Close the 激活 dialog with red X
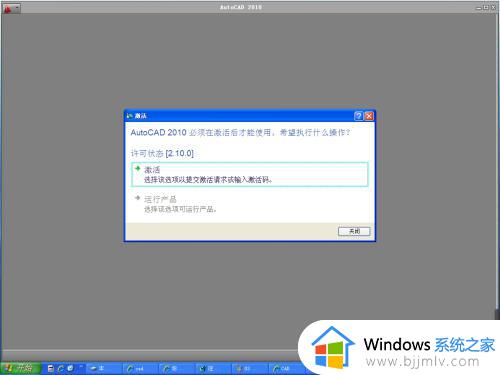Screen dimensions: 500x375 [369, 116]
